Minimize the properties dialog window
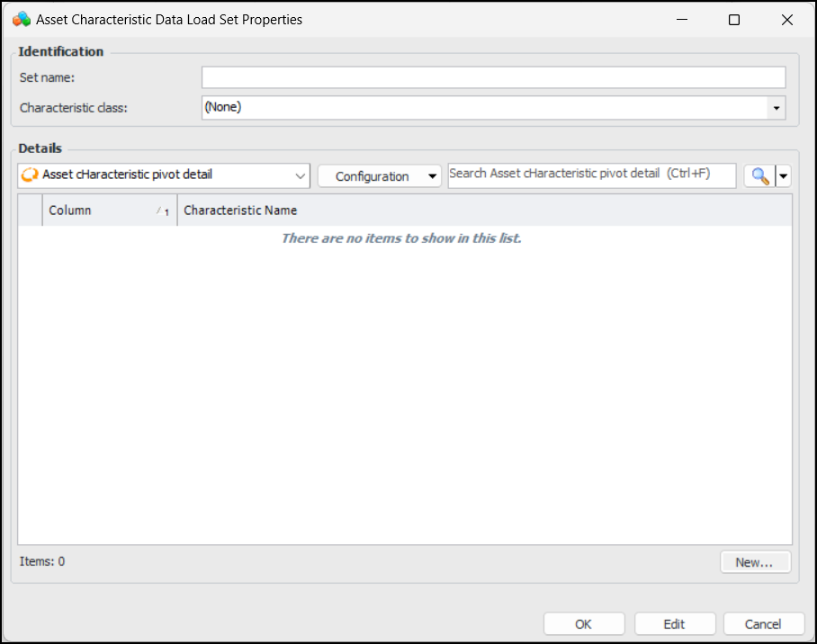The height and width of the screenshot is (644, 817). tap(681, 20)
